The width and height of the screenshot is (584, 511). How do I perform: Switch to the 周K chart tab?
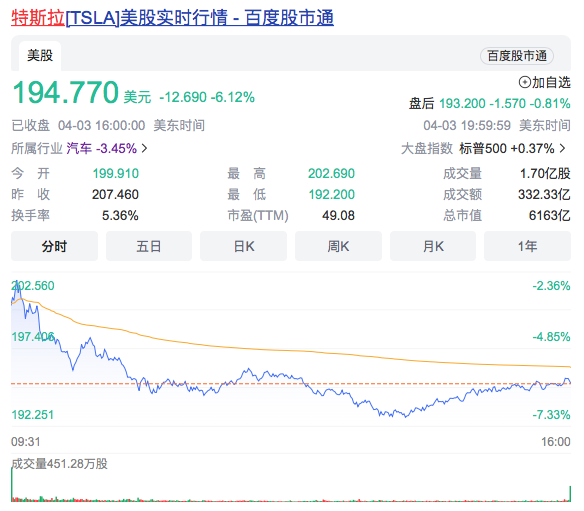tap(338, 246)
